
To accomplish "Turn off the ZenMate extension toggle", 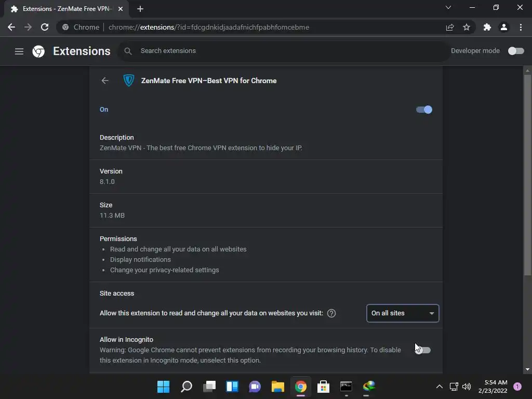I will (424, 110).
